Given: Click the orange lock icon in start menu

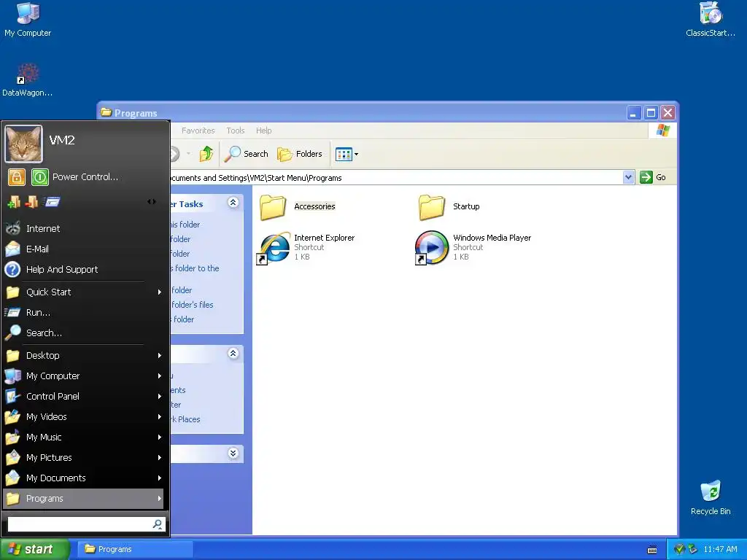Looking at the screenshot, I should coord(16,177).
